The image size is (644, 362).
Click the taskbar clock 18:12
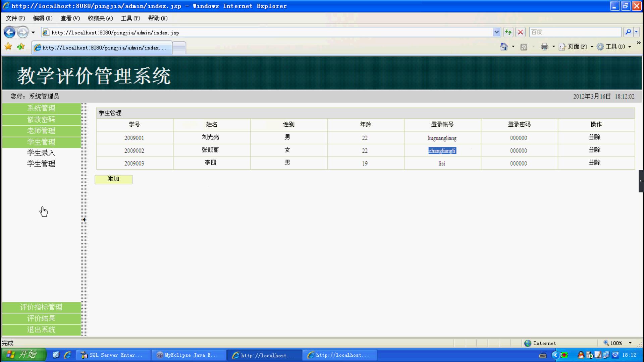tap(629, 355)
